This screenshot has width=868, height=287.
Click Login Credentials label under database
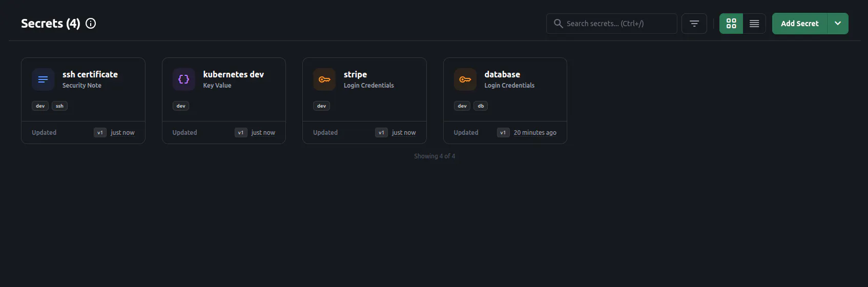tap(509, 86)
